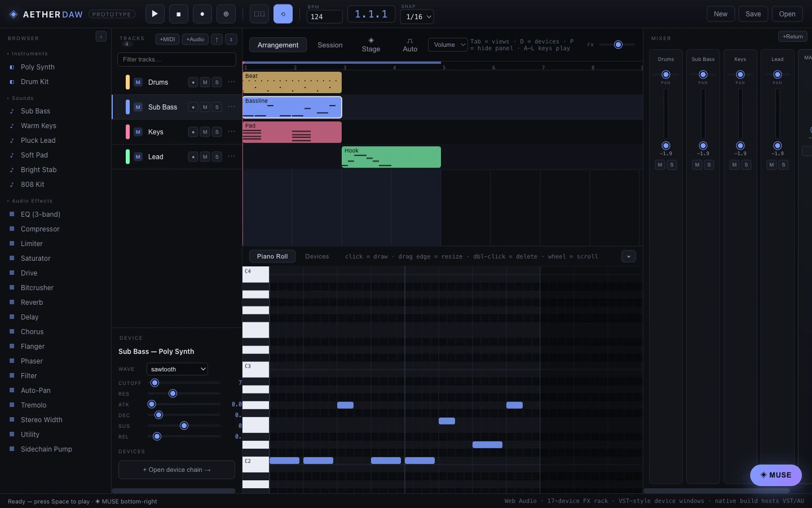This screenshot has height=508, width=812.
Task: Click the Compressor effect icon in the browser
Action: [x=12, y=229]
